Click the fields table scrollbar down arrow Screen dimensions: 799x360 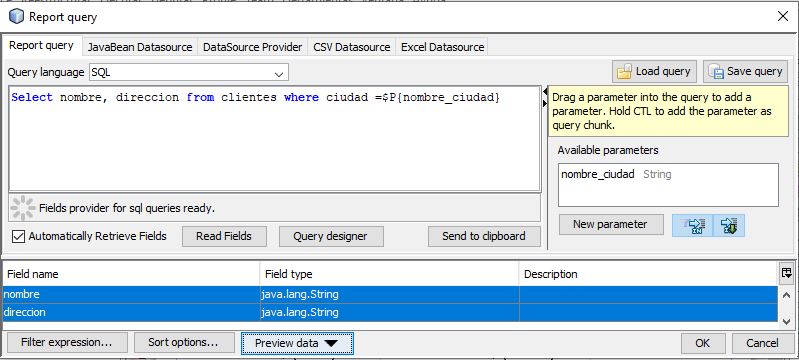[x=786, y=321]
